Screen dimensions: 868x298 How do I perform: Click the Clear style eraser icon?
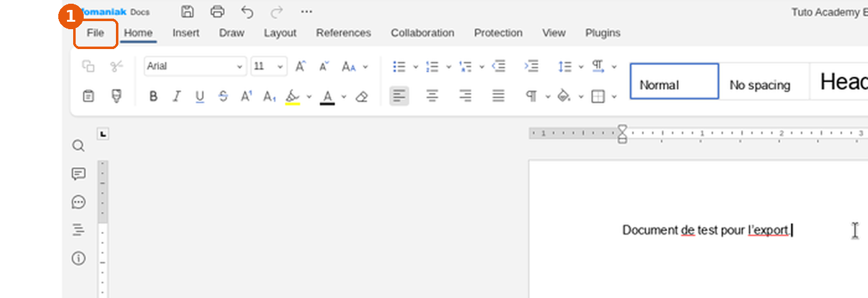point(362,96)
